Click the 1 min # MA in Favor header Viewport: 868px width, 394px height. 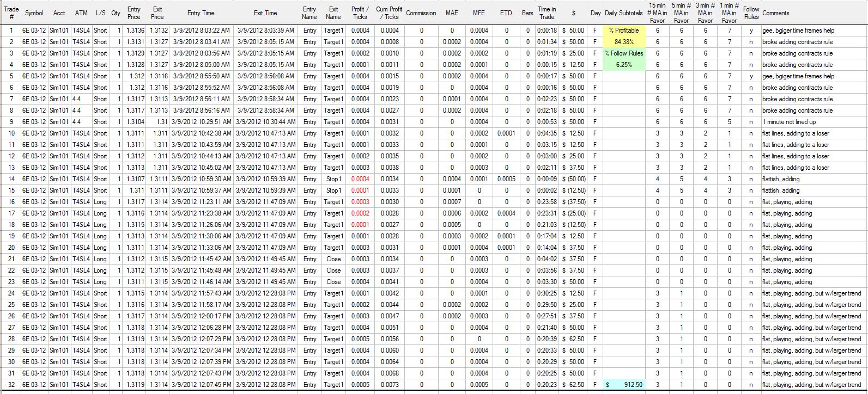click(x=730, y=13)
